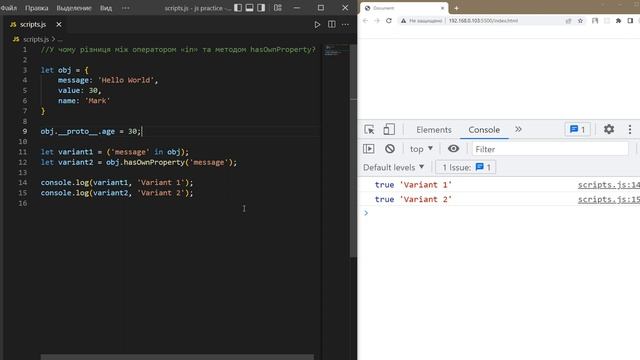
Task: Toggle the DevTools device toolbar
Action: point(389,129)
